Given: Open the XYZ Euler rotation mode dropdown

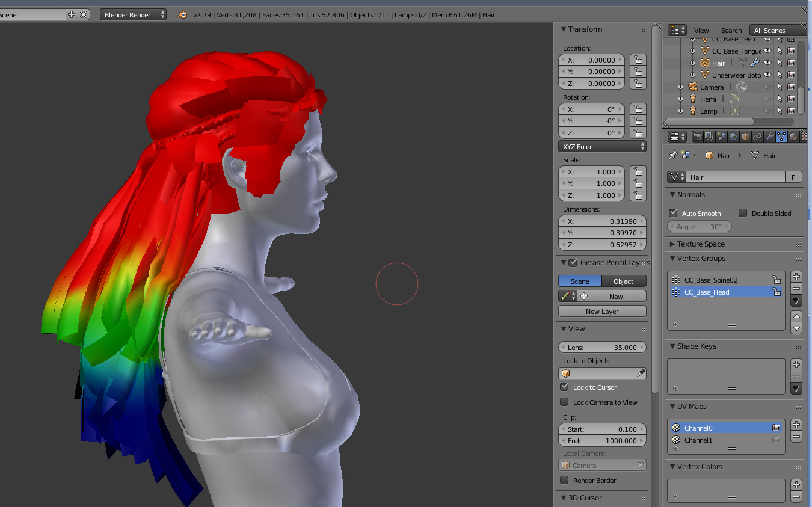Looking at the screenshot, I should (x=602, y=146).
